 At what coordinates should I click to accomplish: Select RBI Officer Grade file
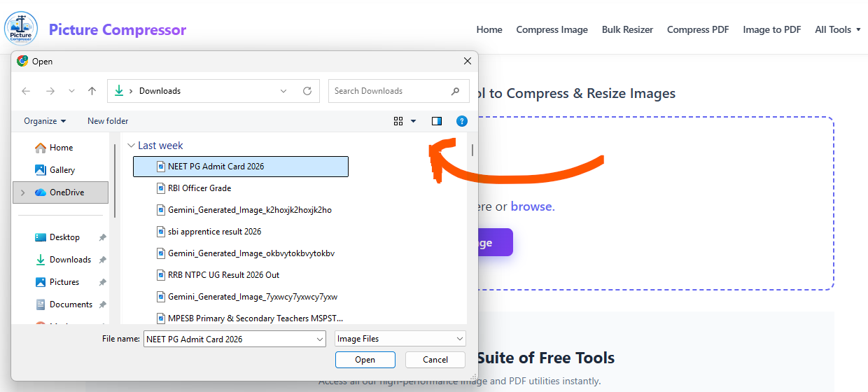pyautogui.click(x=199, y=188)
